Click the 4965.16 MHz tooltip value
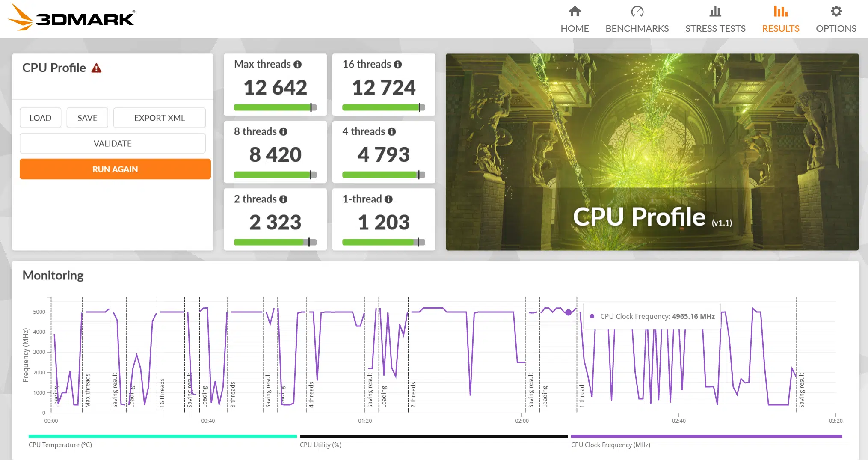This screenshot has height=460, width=868. (693, 316)
